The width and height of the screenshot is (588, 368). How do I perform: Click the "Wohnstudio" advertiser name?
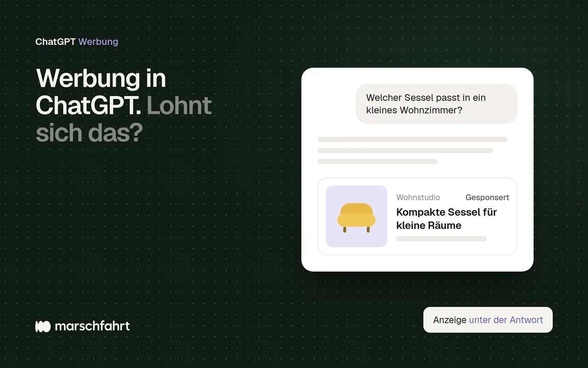click(418, 197)
